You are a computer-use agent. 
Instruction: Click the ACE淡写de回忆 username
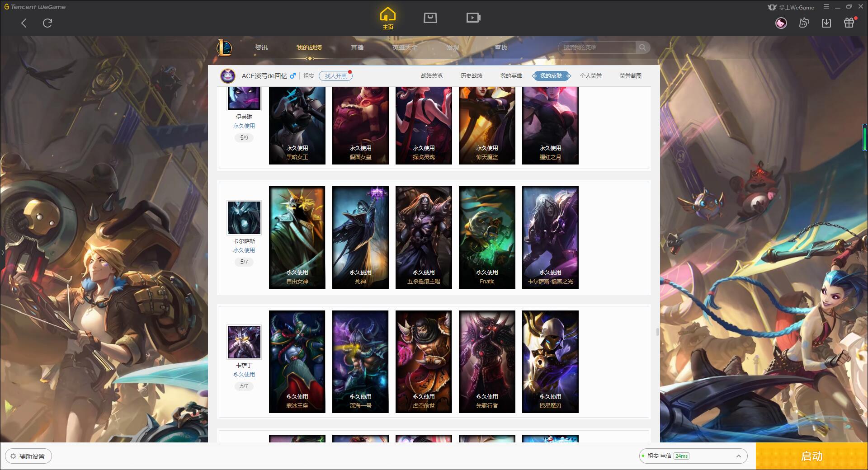264,76
